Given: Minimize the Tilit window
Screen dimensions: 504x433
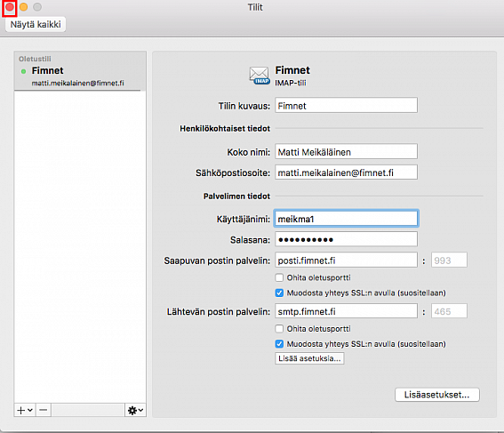Looking at the screenshot, I should 23,7.
